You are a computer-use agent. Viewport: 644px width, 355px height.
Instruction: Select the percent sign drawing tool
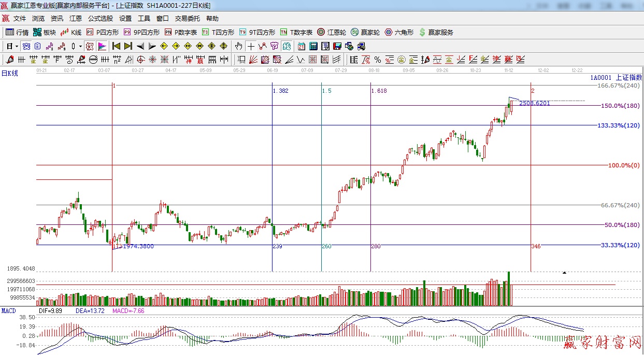pos(378,60)
